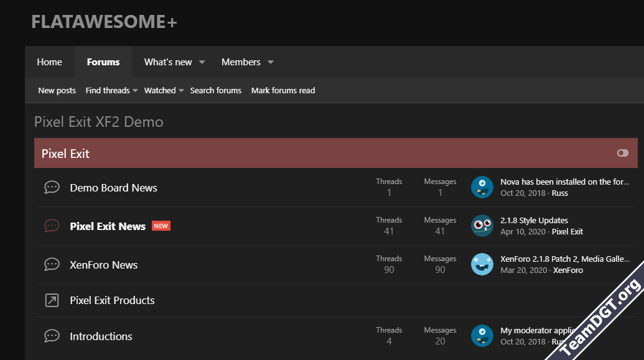Click the Introductions forum chat bubble icon
This screenshot has height=360, width=644.
[52, 336]
